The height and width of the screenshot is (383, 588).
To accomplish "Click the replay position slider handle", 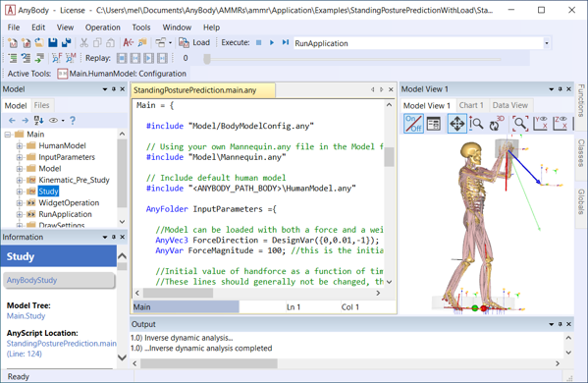I will tap(207, 59).
